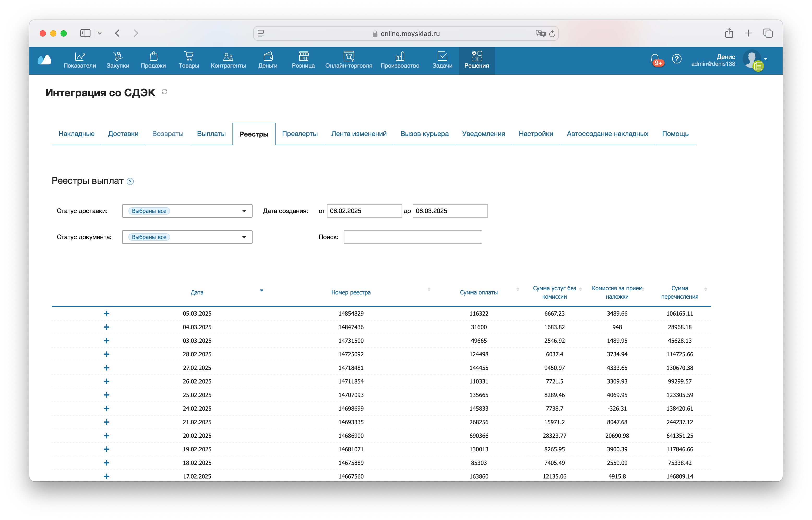Viewport: 812px width, 520px height.
Task: Click the Поиск search input field
Action: (x=413, y=237)
